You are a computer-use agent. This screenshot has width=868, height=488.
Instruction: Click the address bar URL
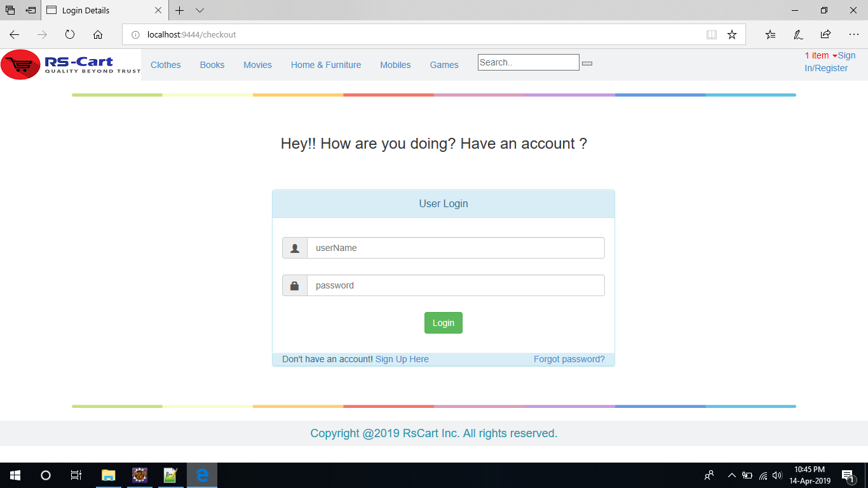[x=191, y=35]
